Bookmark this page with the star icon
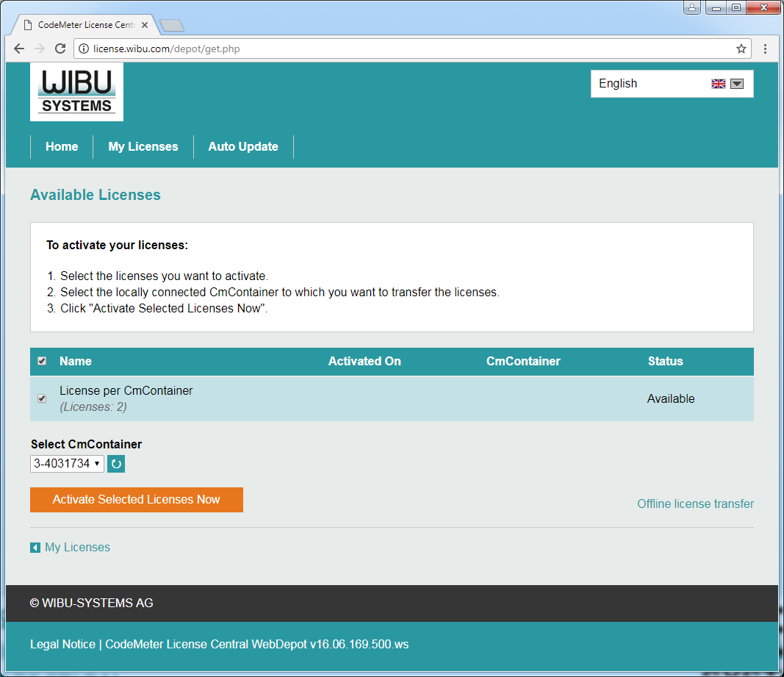The image size is (784, 677). (741, 49)
